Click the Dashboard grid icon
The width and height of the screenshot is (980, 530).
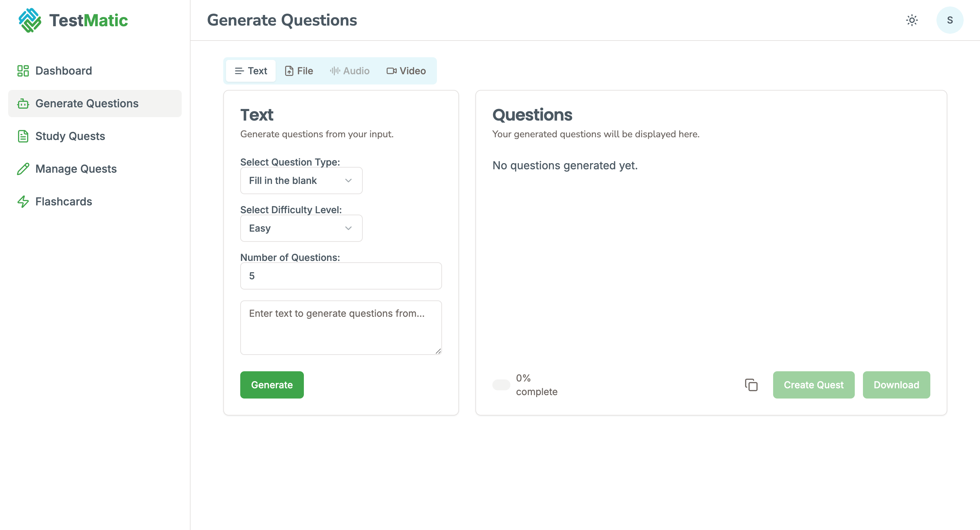point(23,71)
